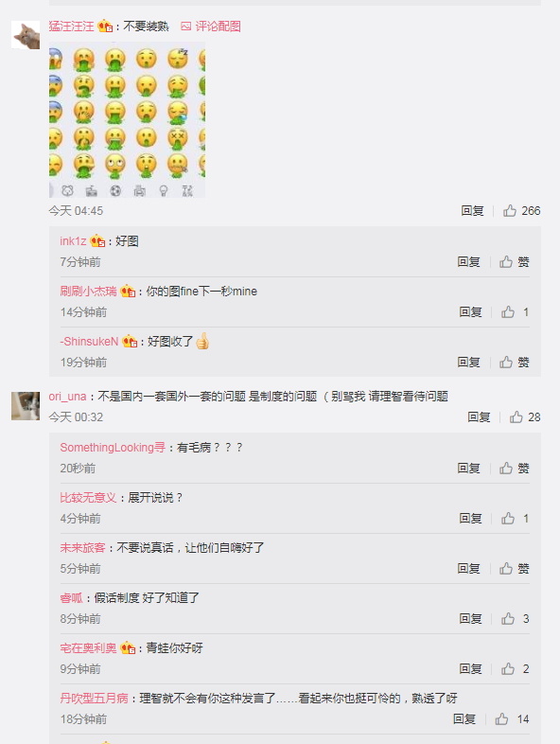
Task: Visit the 未来旅客 username profile
Action: click(82, 547)
